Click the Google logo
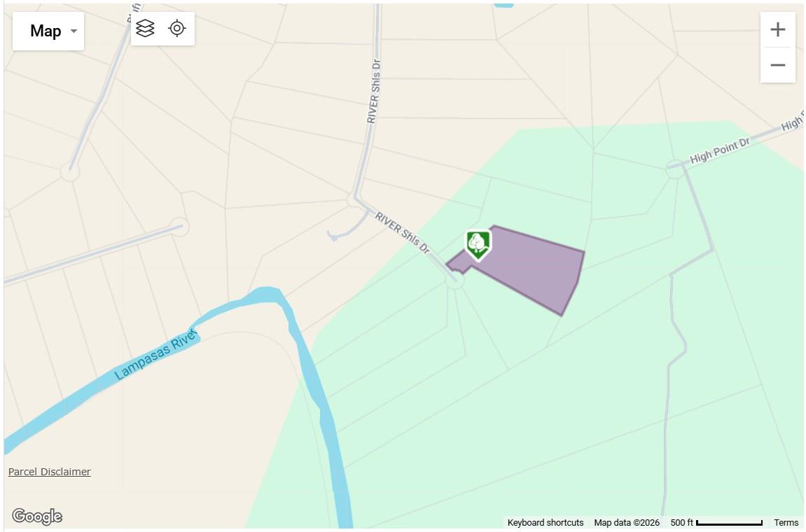The width and height of the screenshot is (806, 532). 37,516
